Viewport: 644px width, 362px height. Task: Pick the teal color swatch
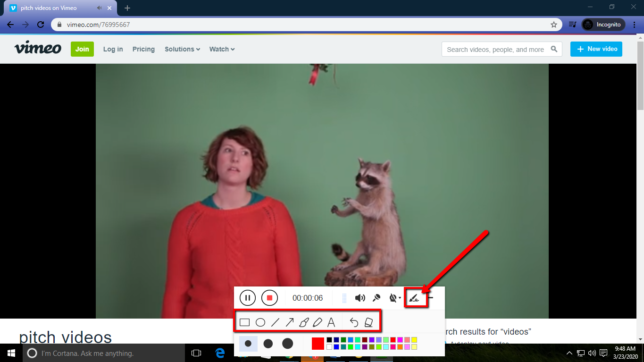(343, 347)
